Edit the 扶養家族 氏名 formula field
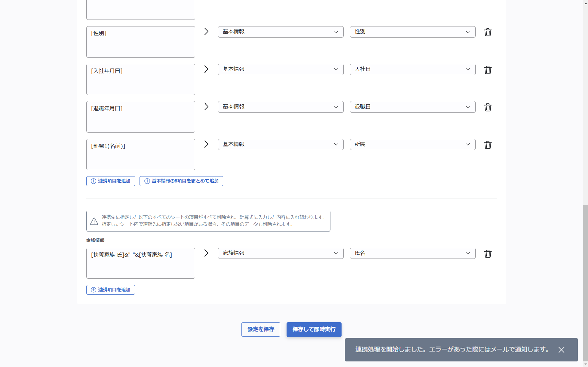This screenshot has height=367, width=588. click(x=140, y=263)
